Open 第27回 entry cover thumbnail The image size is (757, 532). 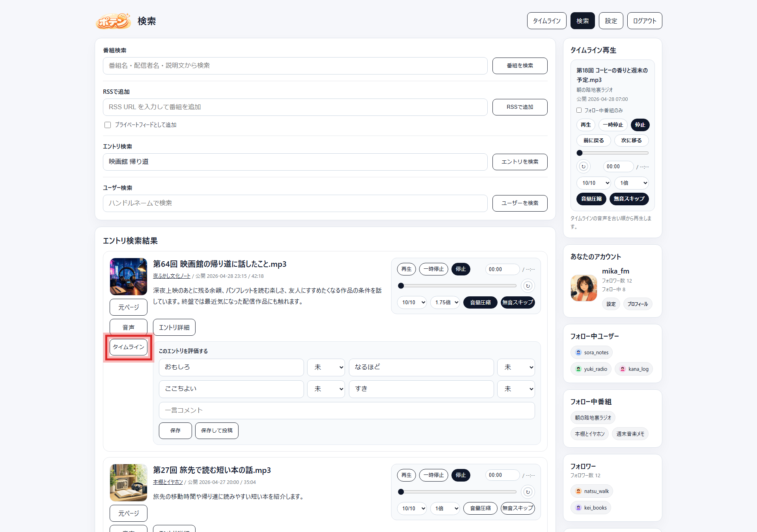[x=129, y=483]
